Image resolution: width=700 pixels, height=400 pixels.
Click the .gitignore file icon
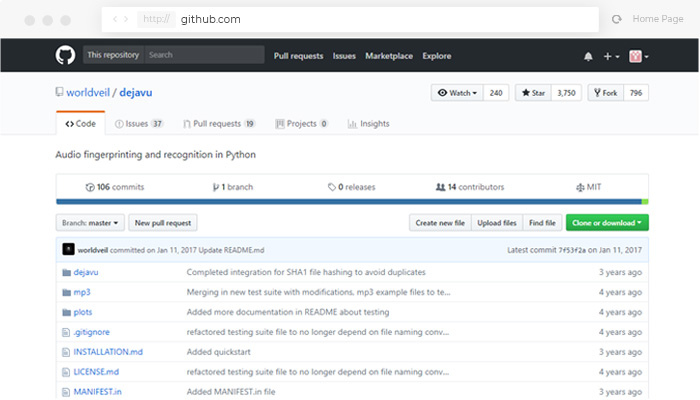tap(66, 332)
